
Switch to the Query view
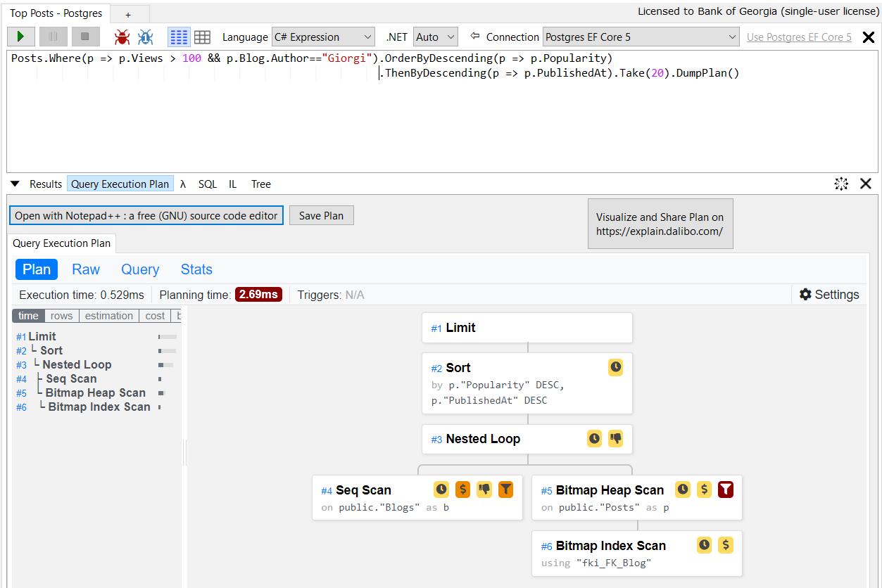140,269
